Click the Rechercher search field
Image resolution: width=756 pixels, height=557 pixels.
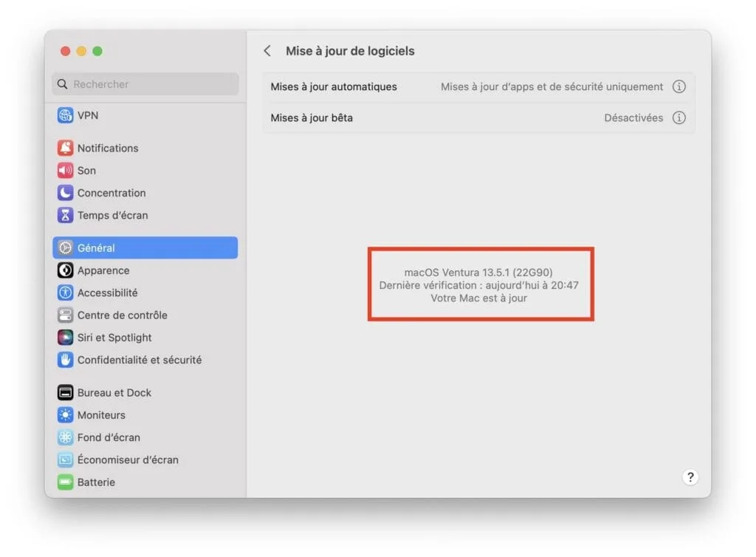pos(145,84)
